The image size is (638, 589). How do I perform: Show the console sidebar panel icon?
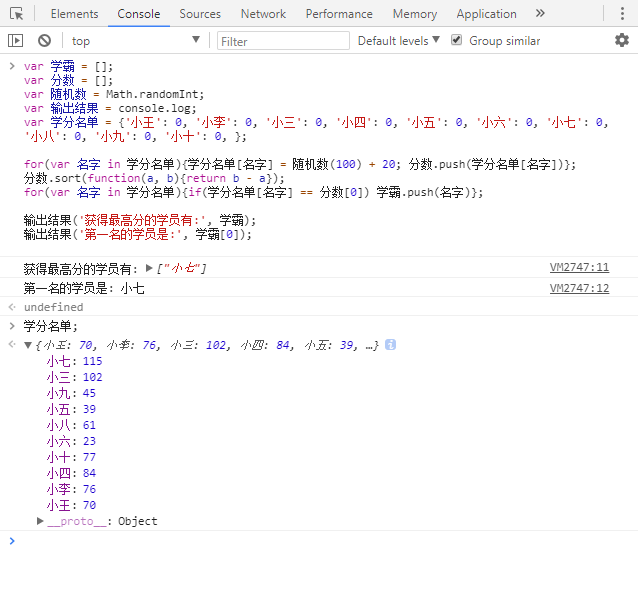pos(15,41)
